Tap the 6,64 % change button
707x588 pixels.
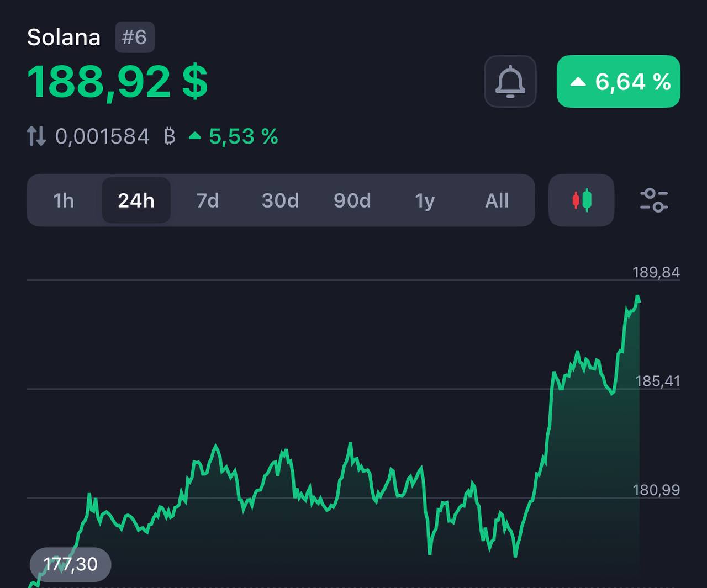click(619, 81)
